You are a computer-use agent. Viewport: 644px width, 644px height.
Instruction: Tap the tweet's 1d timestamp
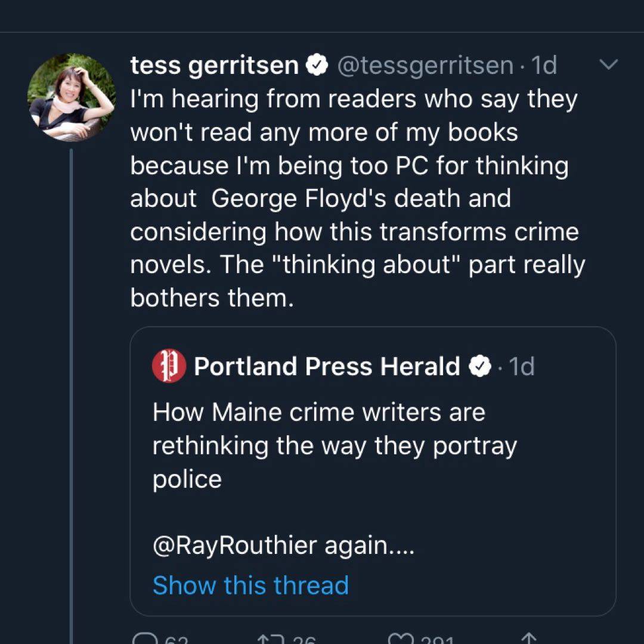(543, 65)
